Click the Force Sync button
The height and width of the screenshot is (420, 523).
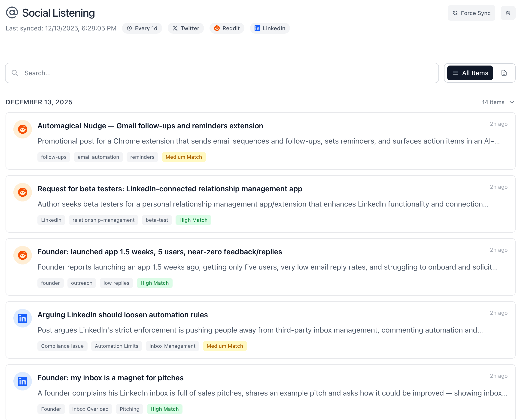click(471, 13)
